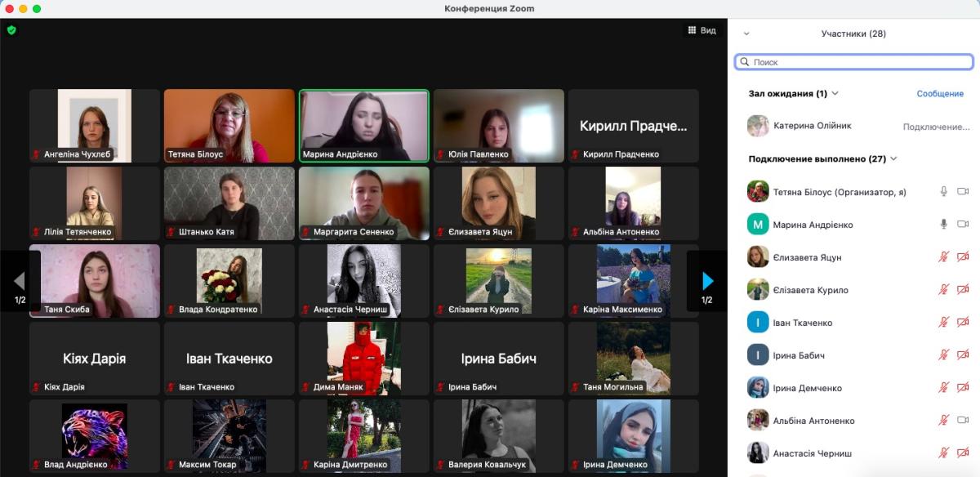The width and height of the screenshot is (980, 477).
Task: Click muted mic icon for Альбіна Антоненко in list
Action: tap(944, 421)
